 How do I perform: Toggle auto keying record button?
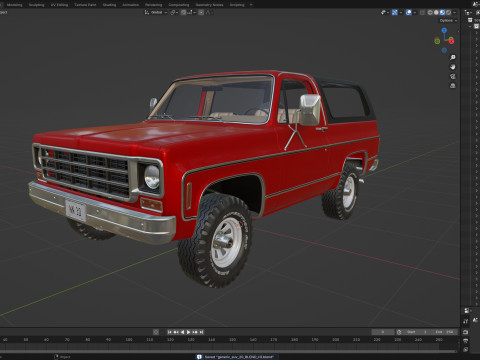156,332
